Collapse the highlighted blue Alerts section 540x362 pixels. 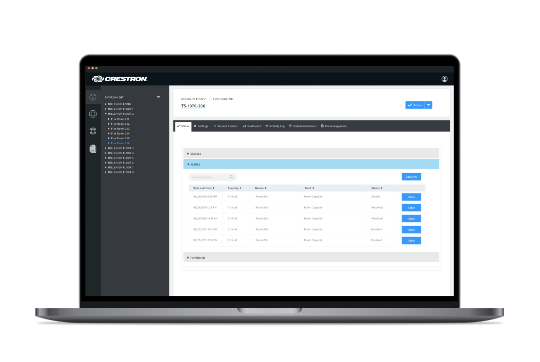(x=311, y=164)
